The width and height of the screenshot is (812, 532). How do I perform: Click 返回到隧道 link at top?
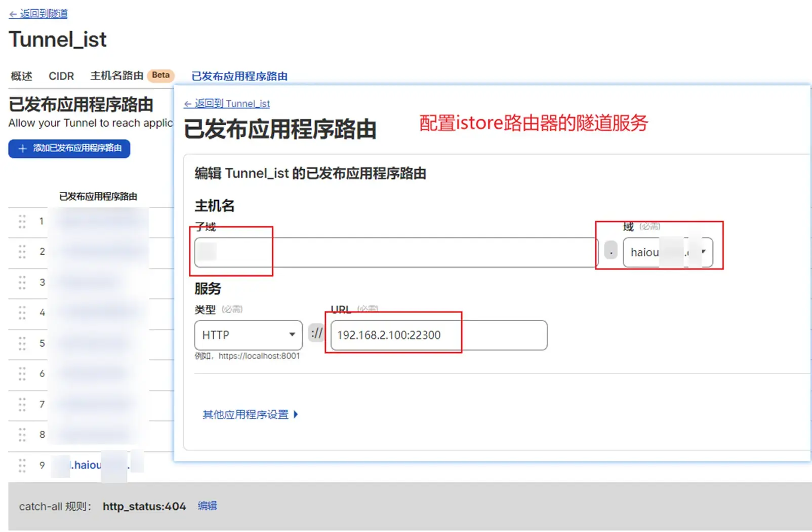click(38, 14)
